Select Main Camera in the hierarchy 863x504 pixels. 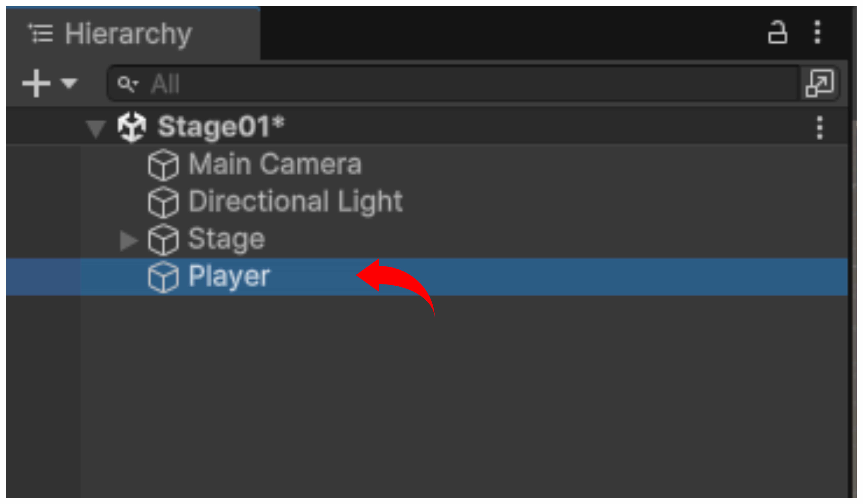275,164
